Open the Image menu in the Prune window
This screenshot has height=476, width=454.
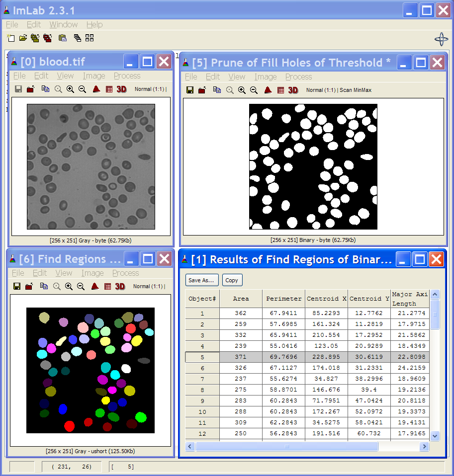(x=266, y=77)
